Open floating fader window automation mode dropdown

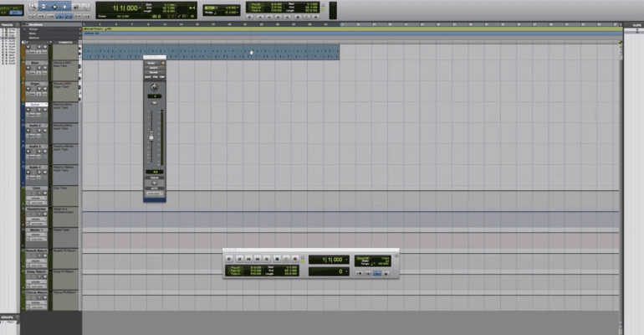(x=155, y=193)
